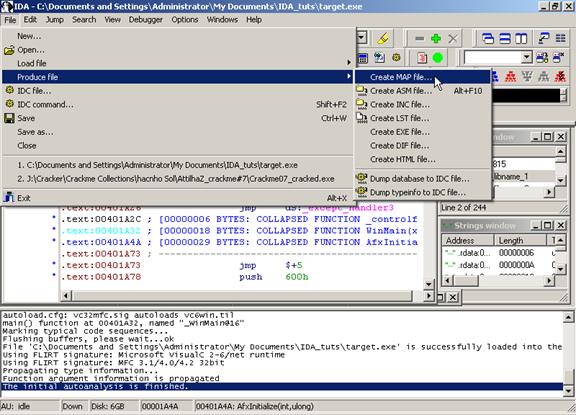This screenshot has width=576, height=415.
Task: Open the empty toolbar combo box dropdown
Action: [x=526, y=57]
